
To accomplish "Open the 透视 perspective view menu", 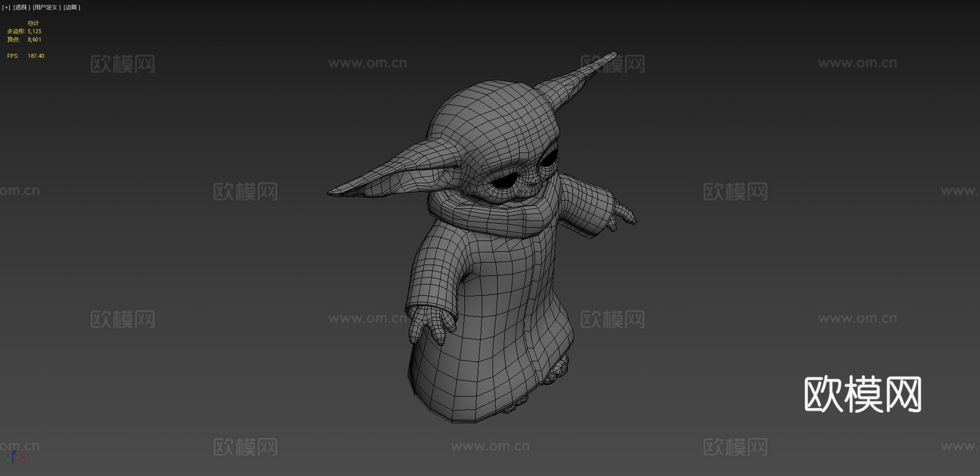I will [21, 7].
